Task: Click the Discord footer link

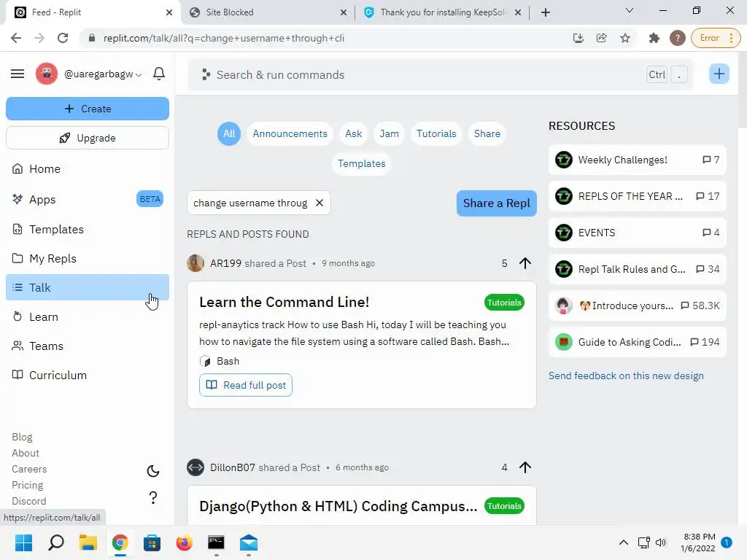Action: coord(28,502)
